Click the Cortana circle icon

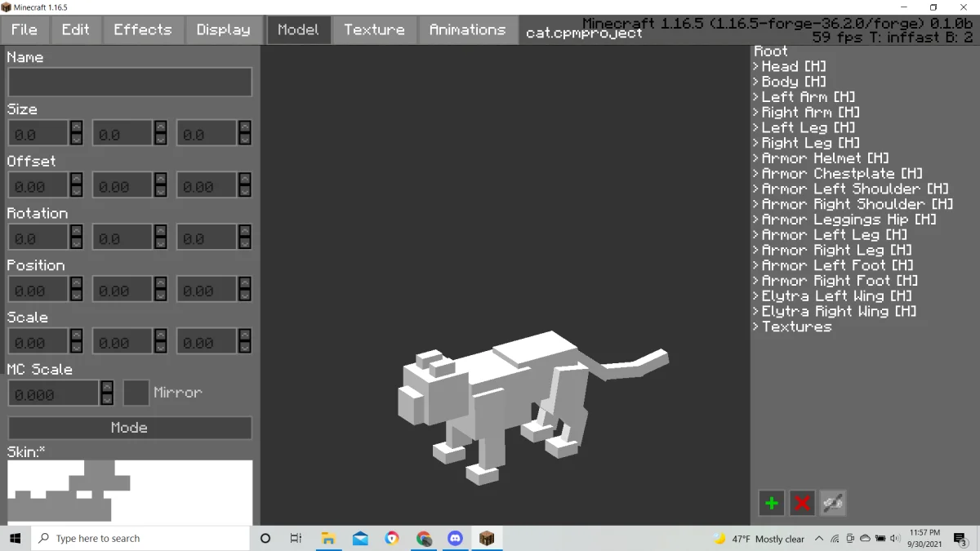(x=265, y=538)
